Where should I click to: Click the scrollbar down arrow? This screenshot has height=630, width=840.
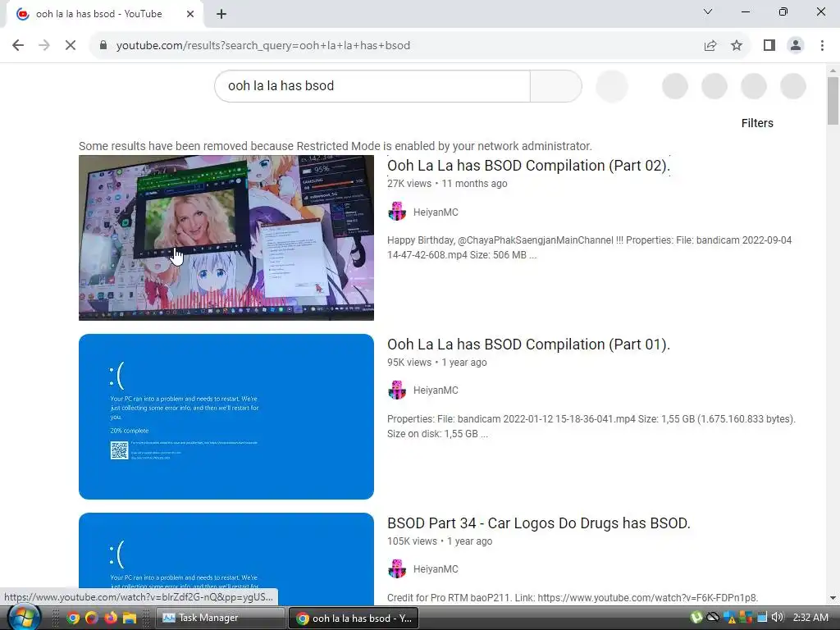[x=833, y=598]
